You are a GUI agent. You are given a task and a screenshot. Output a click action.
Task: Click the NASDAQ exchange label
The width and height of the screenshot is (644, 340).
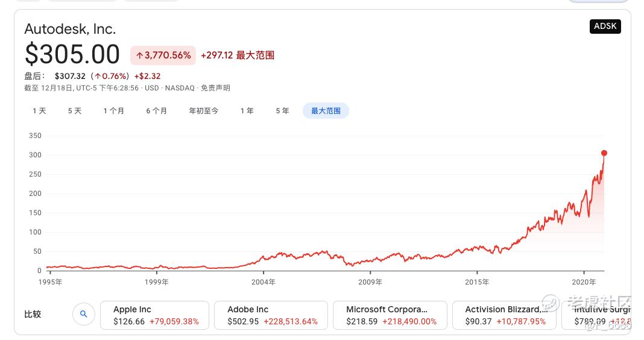pos(180,88)
